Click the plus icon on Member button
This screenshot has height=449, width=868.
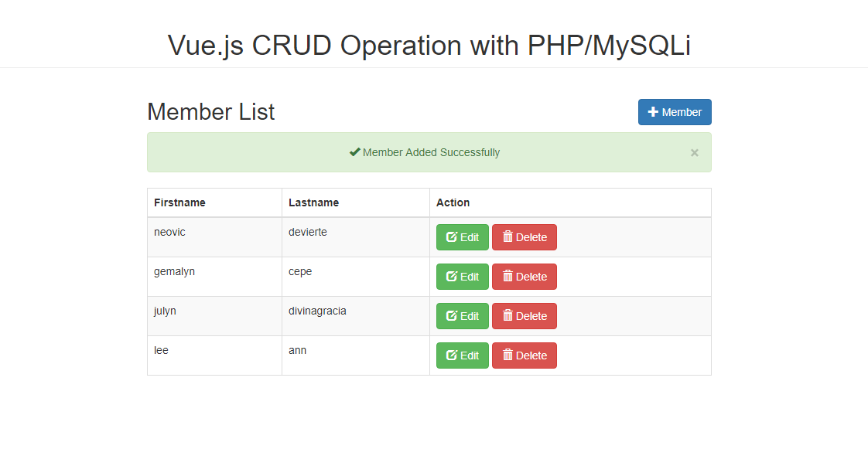point(653,112)
